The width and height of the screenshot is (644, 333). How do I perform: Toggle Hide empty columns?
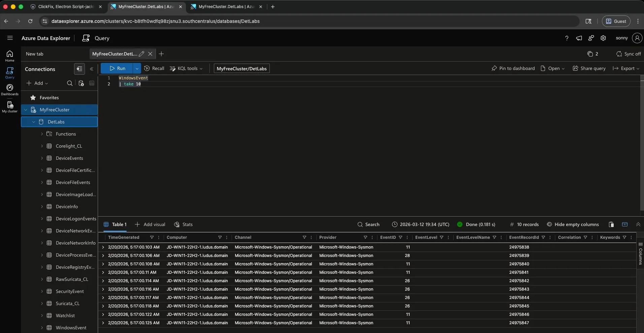[x=573, y=224]
